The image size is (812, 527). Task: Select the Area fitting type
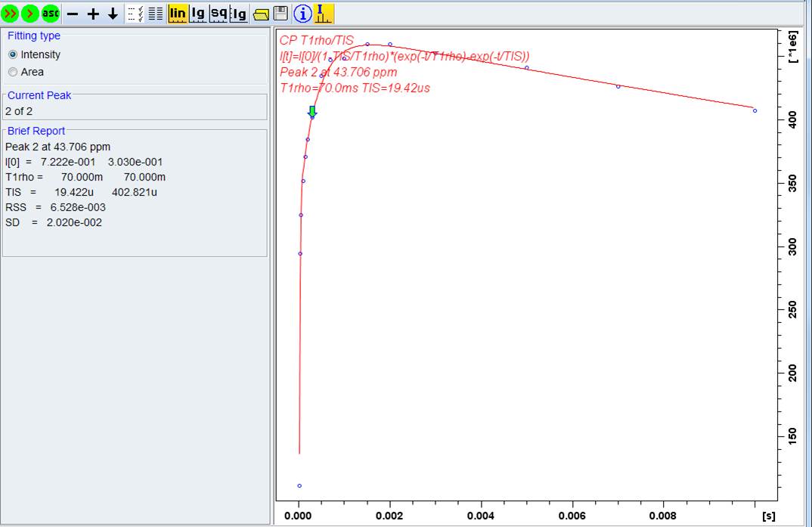click(x=13, y=72)
